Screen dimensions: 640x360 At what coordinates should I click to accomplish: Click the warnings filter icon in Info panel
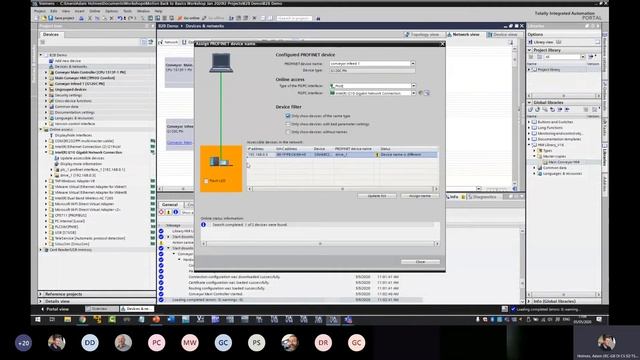coord(169,212)
